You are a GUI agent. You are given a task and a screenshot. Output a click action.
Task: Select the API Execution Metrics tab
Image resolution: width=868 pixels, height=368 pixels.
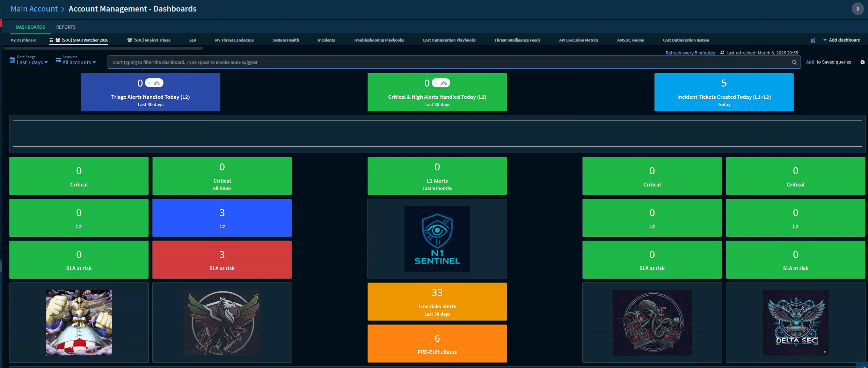point(579,40)
